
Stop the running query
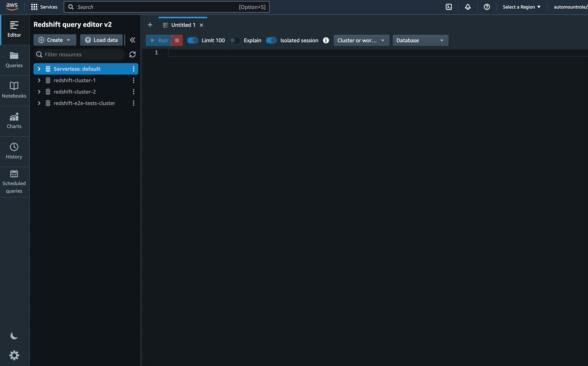[x=177, y=40]
